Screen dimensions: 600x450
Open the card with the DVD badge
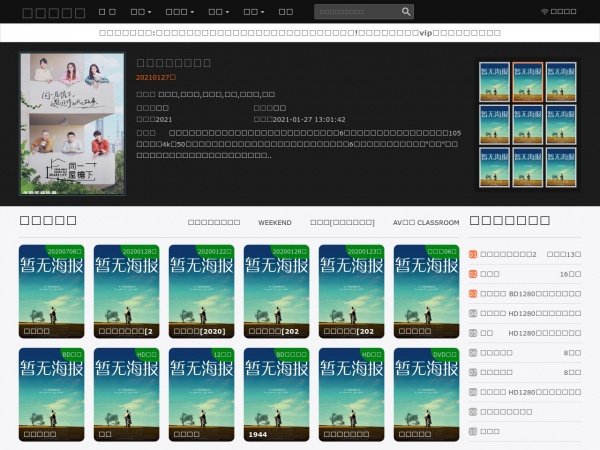426,395
